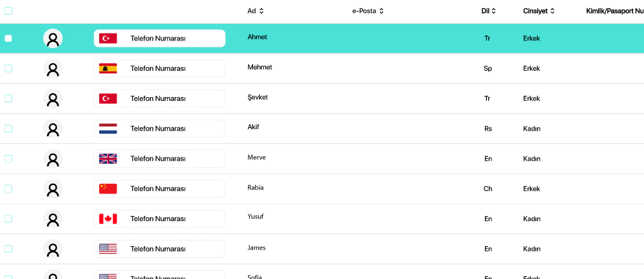The width and height of the screenshot is (644, 279).
Task: Click Telefon Numarası field in Yusuf's row
Action: pos(158,219)
